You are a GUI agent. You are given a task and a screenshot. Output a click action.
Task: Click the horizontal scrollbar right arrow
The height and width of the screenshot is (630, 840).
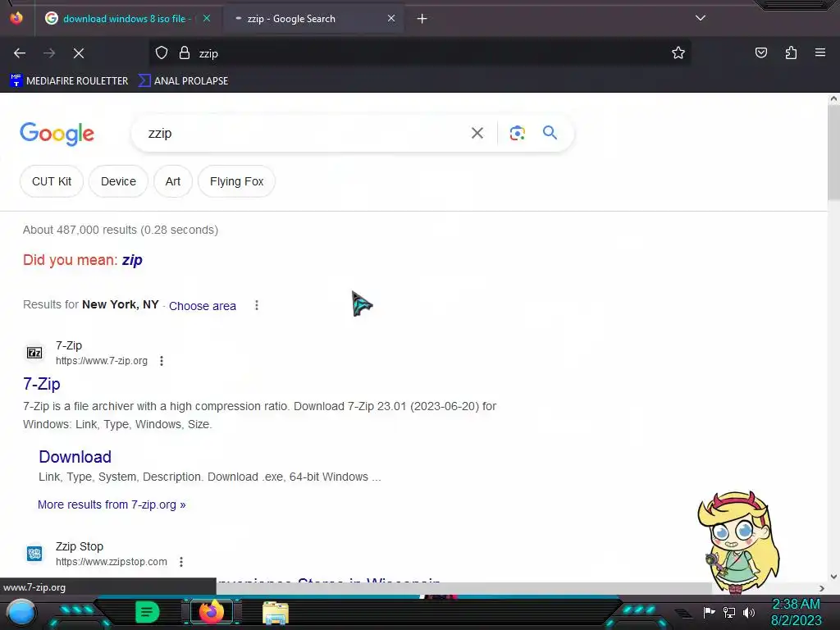click(x=822, y=588)
